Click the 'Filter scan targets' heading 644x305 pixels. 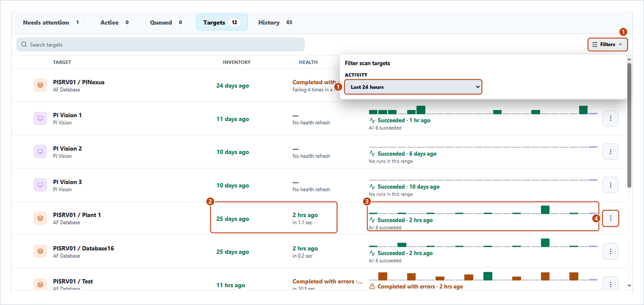tap(368, 63)
